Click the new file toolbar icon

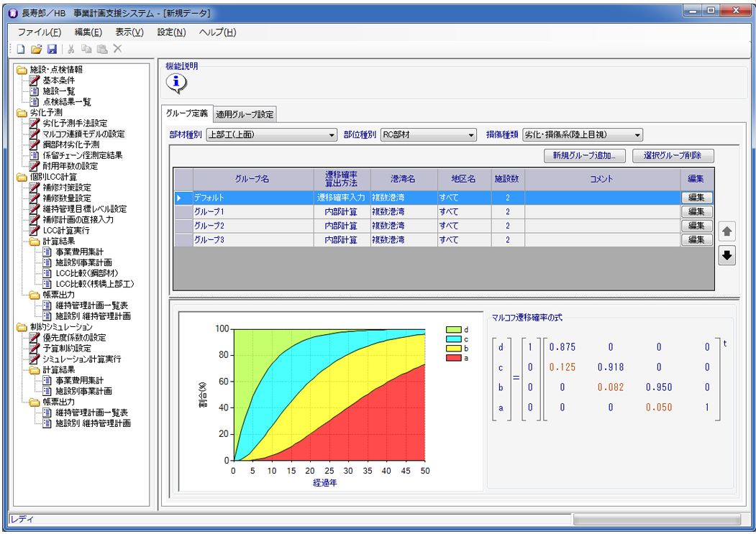coord(20,49)
